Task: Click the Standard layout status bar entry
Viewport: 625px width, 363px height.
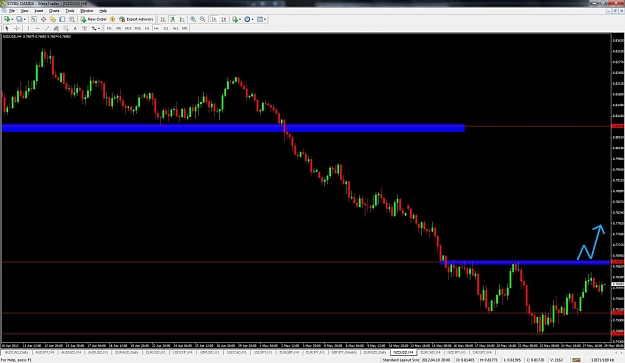Action: click(401, 360)
